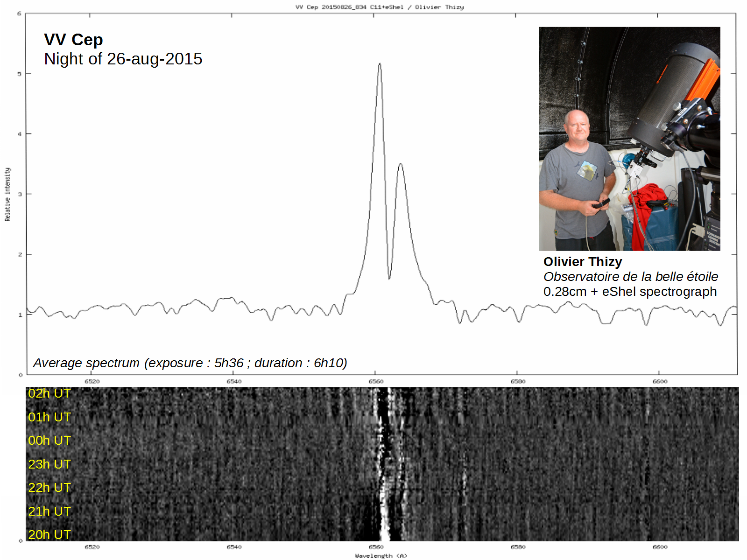Click the tip of the tallest emission peak
Image resolution: width=747 pixels, height=560 pixels.
click(380, 64)
